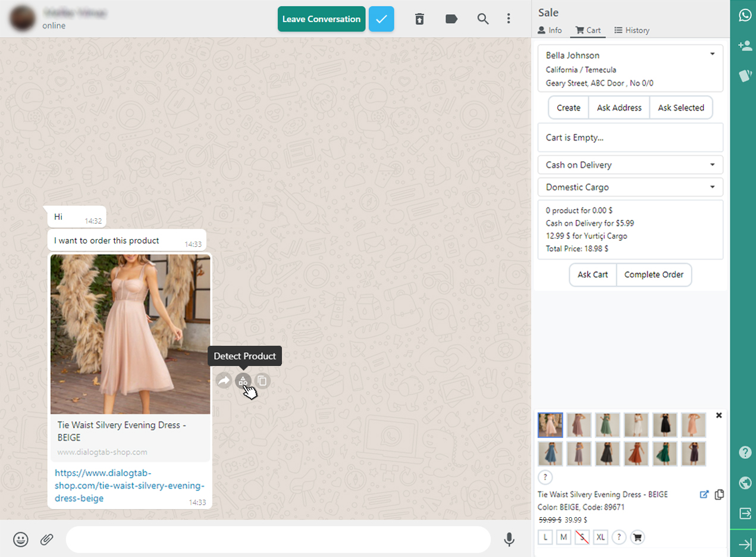The image size is (756, 557).
Task: Click the forward arrow on the product image
Action: tap(223, 381)
